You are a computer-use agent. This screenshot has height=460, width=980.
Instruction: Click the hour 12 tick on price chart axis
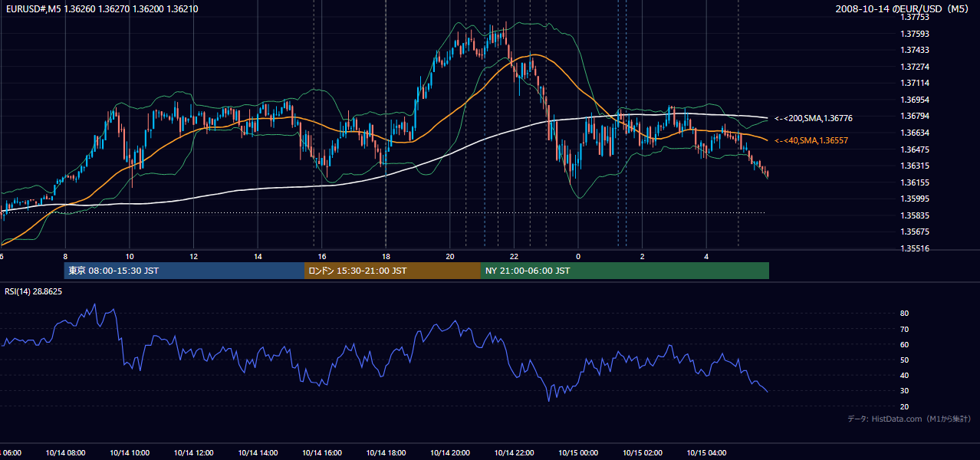[193, 257]
